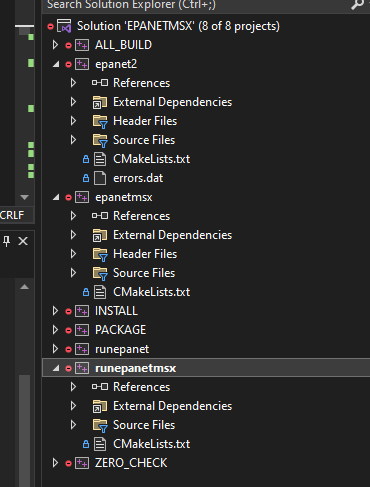Image resolution: width=370 pixels, height=487 pixels.
Task: Click Source Files filter icon under epanet2
Action: pos(100,140)
